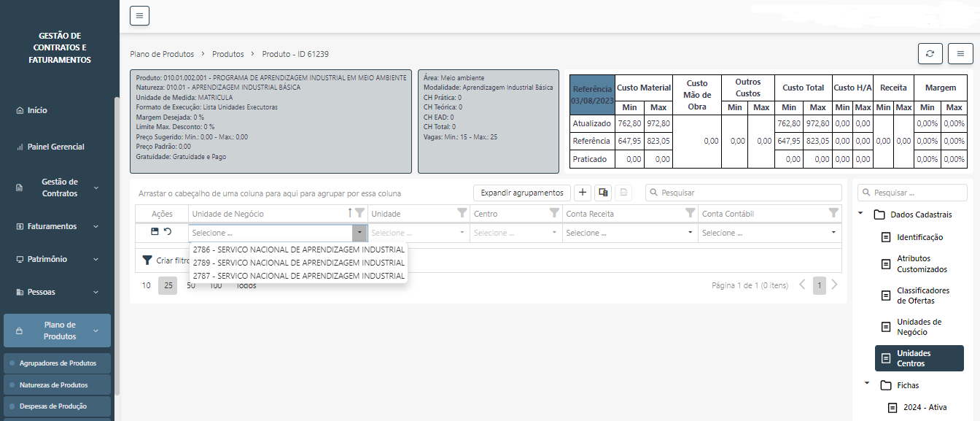Open Unidades de Negócio in the tree

(919, 327)
